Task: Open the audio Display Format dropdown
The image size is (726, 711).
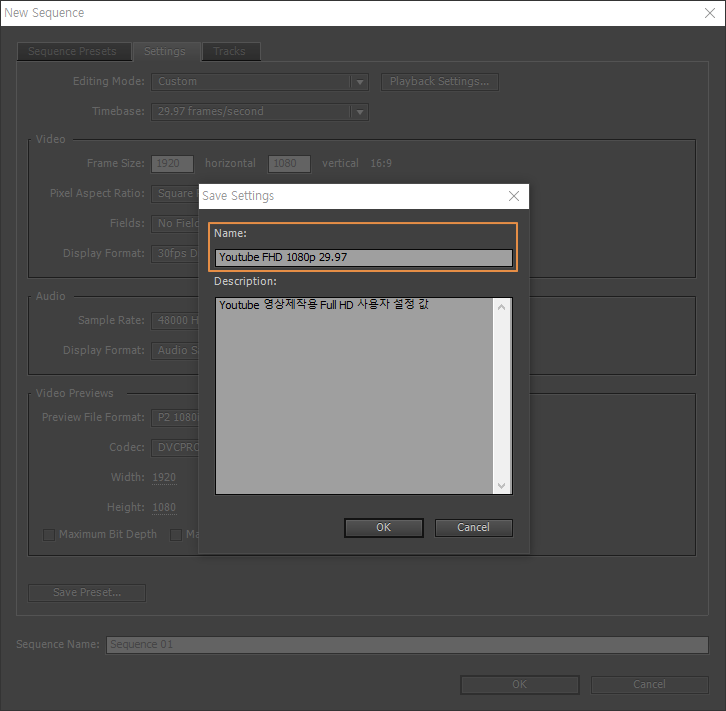Action: coord(175,351)
